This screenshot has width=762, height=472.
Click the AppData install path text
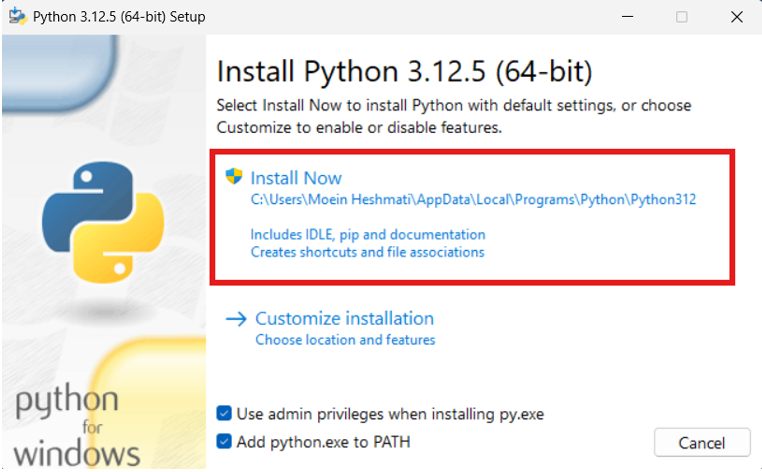coord(473,200)
